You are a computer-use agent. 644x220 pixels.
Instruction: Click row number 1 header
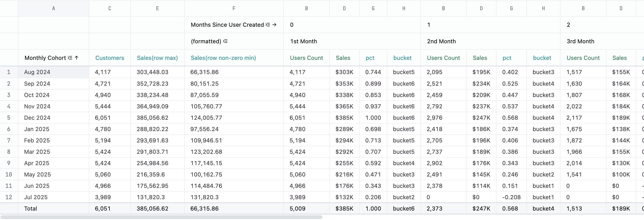click(9, 72)
